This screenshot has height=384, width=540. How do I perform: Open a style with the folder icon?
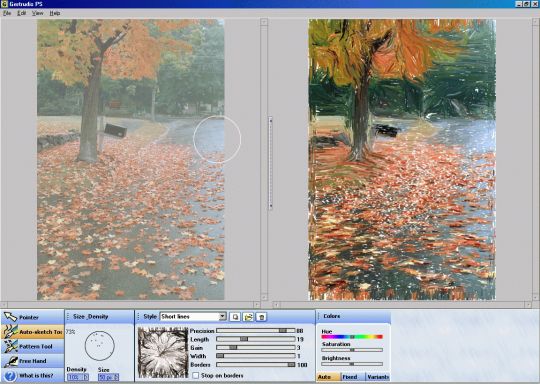(x=248, y=317)
